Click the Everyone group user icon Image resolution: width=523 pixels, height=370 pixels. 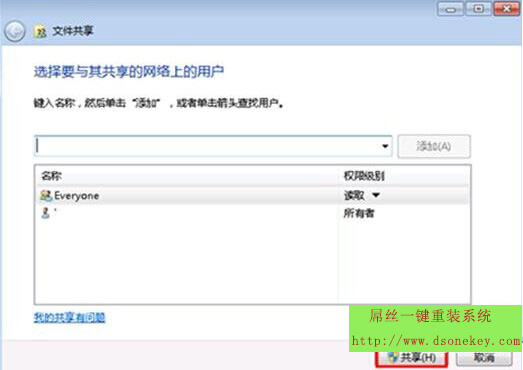[x=46, y=196]
